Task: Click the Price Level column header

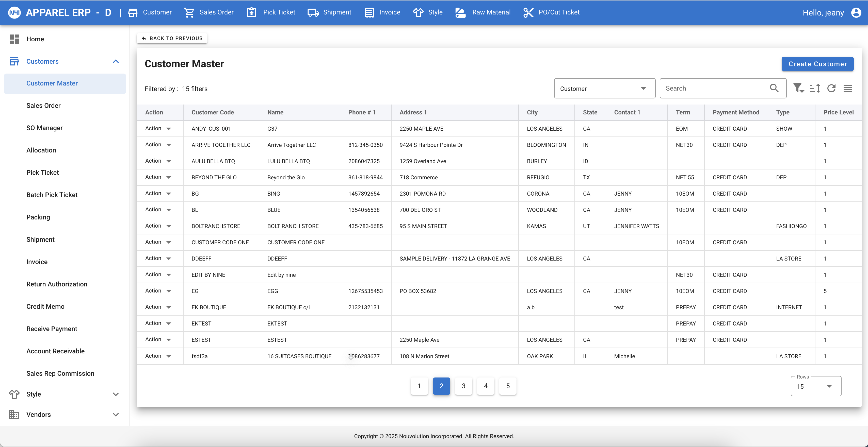Action: coord(838,112)
